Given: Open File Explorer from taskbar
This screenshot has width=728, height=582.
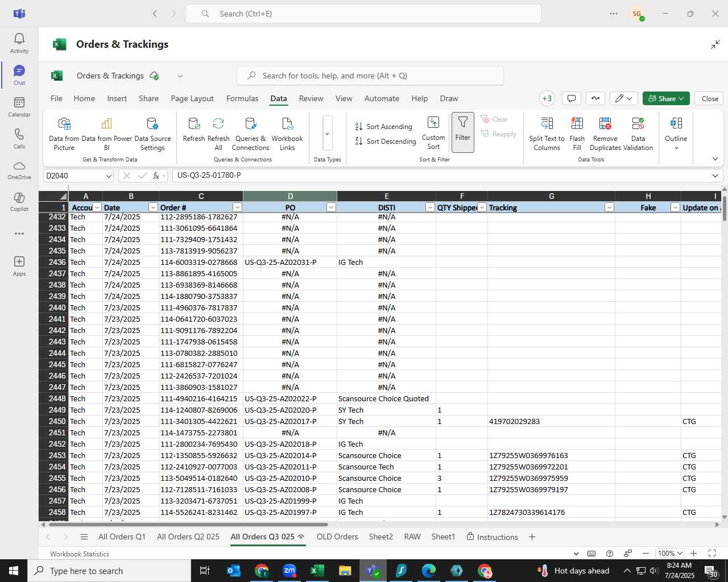Looking at the screenshot, I should (345, 571).
